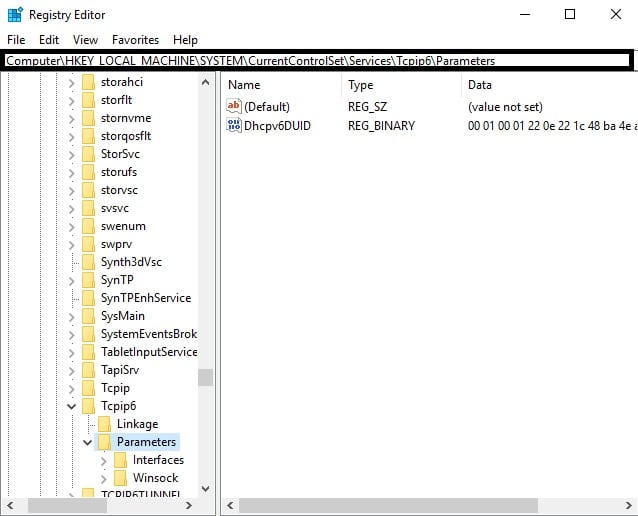The height and width of the screenshot is (516, 638).
Task: Open the Favorites menu
Action: pos(135,40)
